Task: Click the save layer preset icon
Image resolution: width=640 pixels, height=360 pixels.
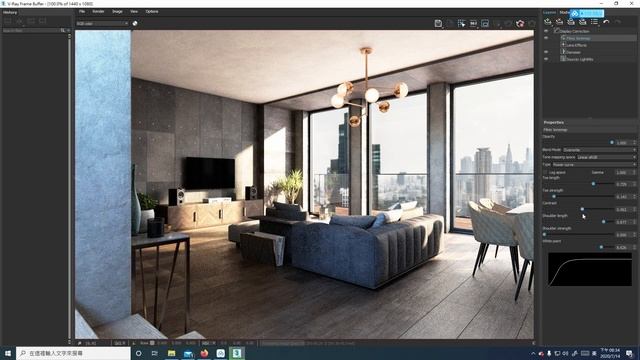Action: click(571, 22)
